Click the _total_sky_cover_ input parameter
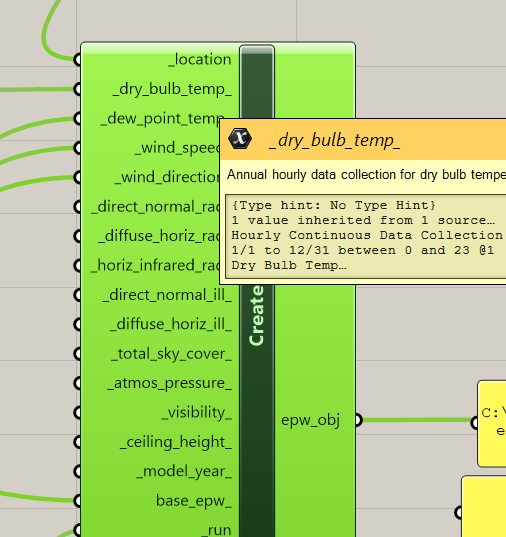Viewport: 506px width, 537px height. (171, 354)
